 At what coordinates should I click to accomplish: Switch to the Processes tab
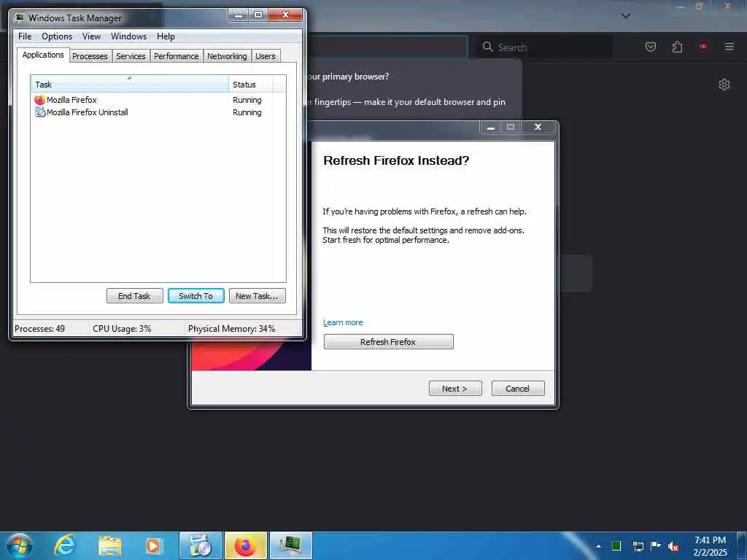[90, 55]
